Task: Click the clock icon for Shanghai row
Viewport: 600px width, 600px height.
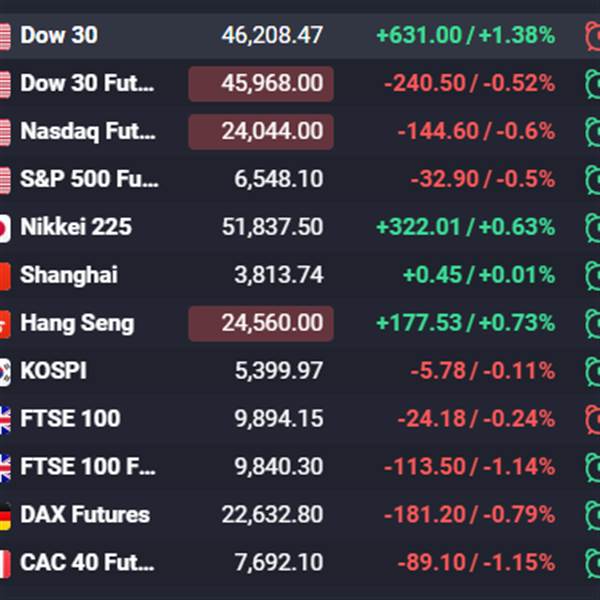Action: click(592, 275)
